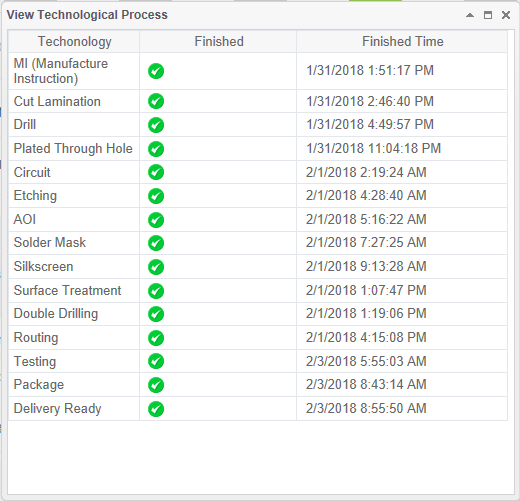Click the Drill finished check icon
Viewport: 520px width, 501px height.
click(156, 125)
